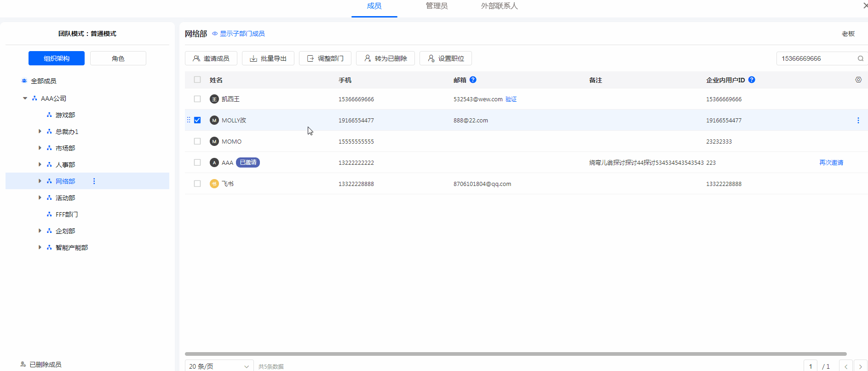Open more options for MOLLY改 row
Viewport: 868px width, 371px height.
[x=858, y=121]
